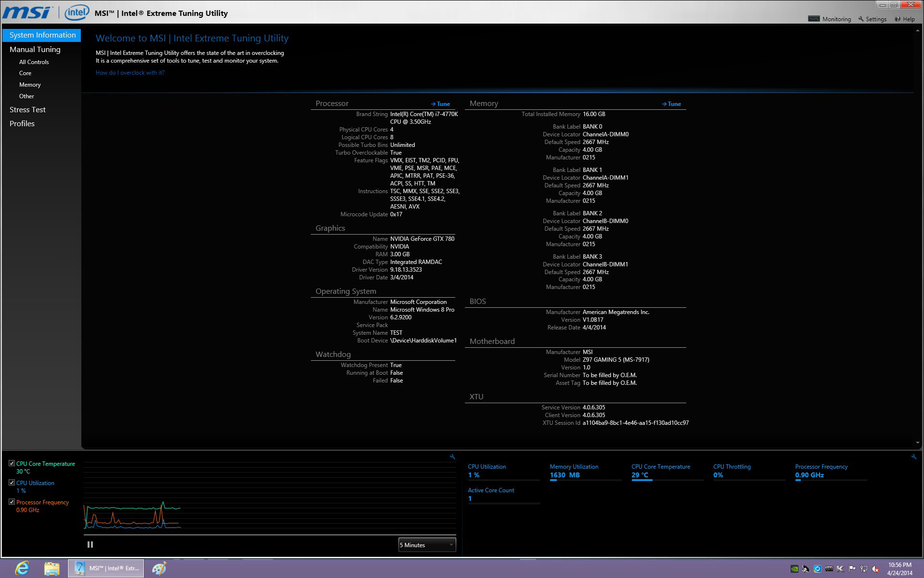
Task: Open Help with the question mark icon
Action: coord(898,19)
